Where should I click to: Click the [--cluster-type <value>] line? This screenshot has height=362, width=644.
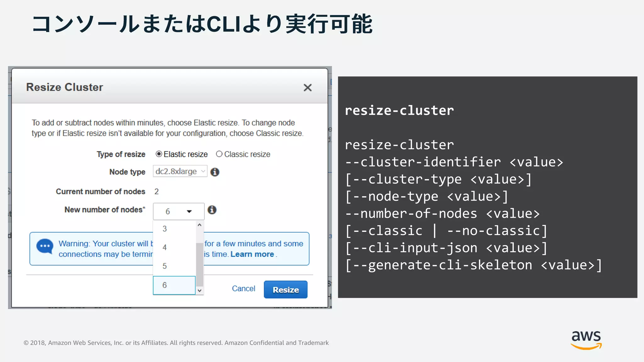[438, 179]
